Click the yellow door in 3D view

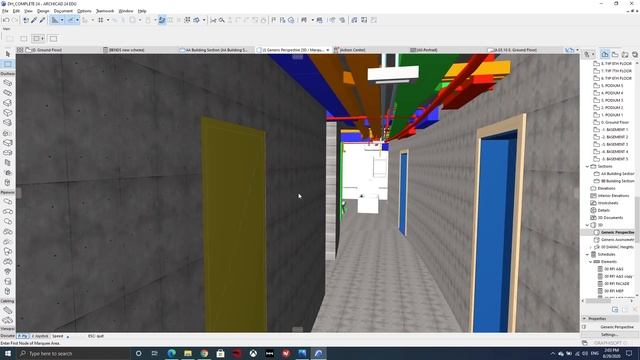[x=234, y=224]
